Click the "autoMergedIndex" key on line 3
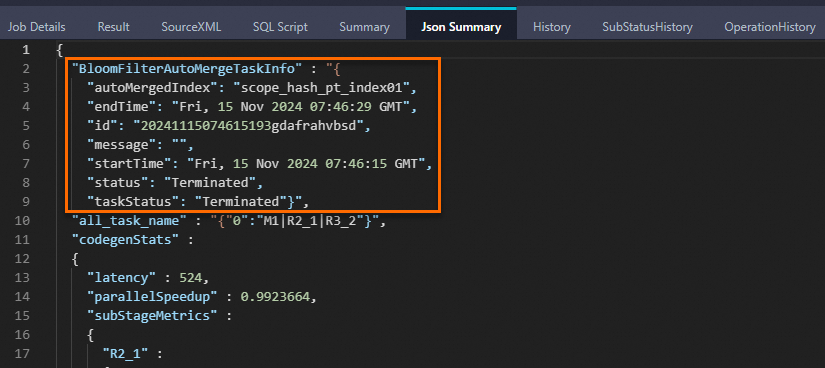The height and width of the screenshot is (368, 825). [x=151, y=88]
